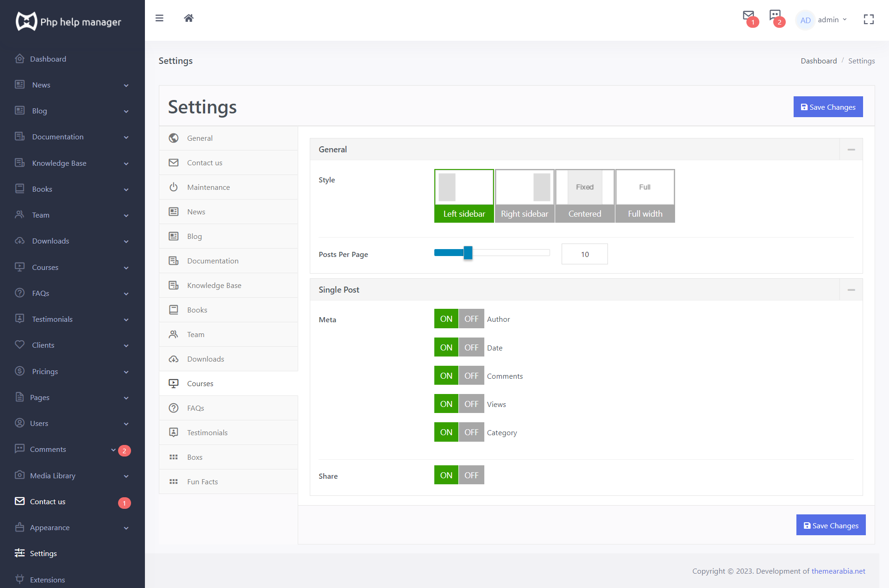Screen dimensions: 889x588
Task: Turn OFF the Comments meta toggle
Action: click(471, 375)
